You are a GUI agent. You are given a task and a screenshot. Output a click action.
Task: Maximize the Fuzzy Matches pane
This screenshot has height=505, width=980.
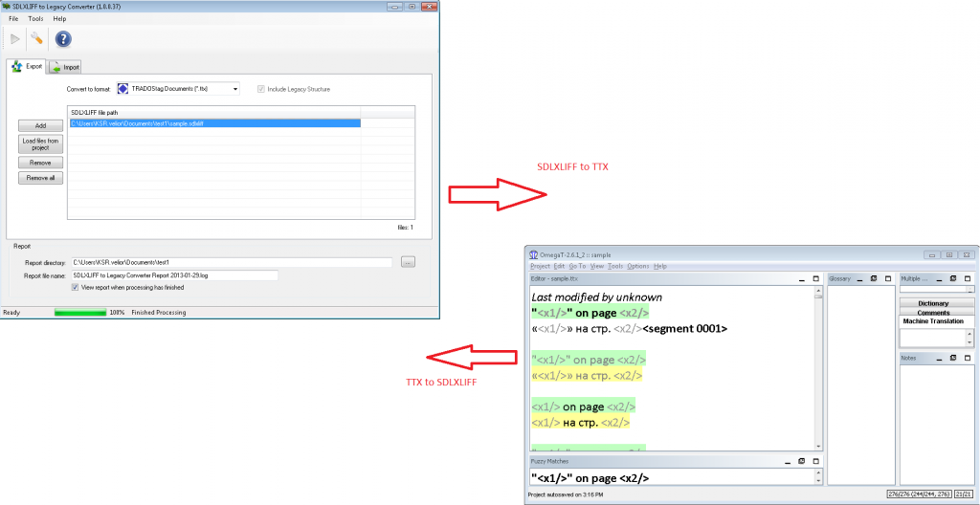click(815, 461)
